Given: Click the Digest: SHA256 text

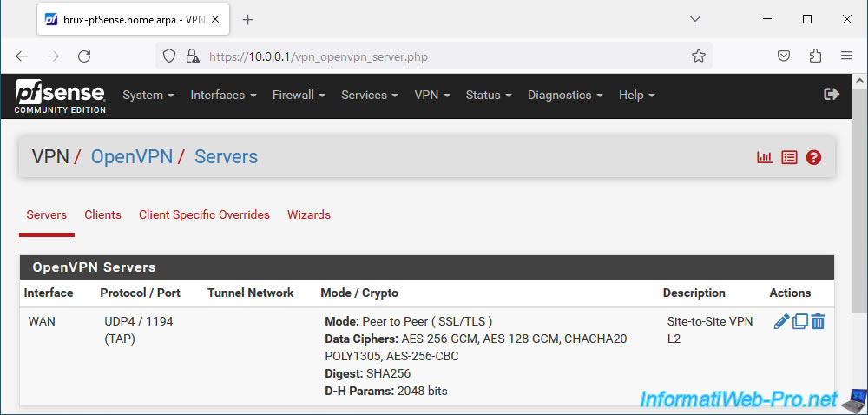Looking at the screenshot, I should [x=367, y=373].
